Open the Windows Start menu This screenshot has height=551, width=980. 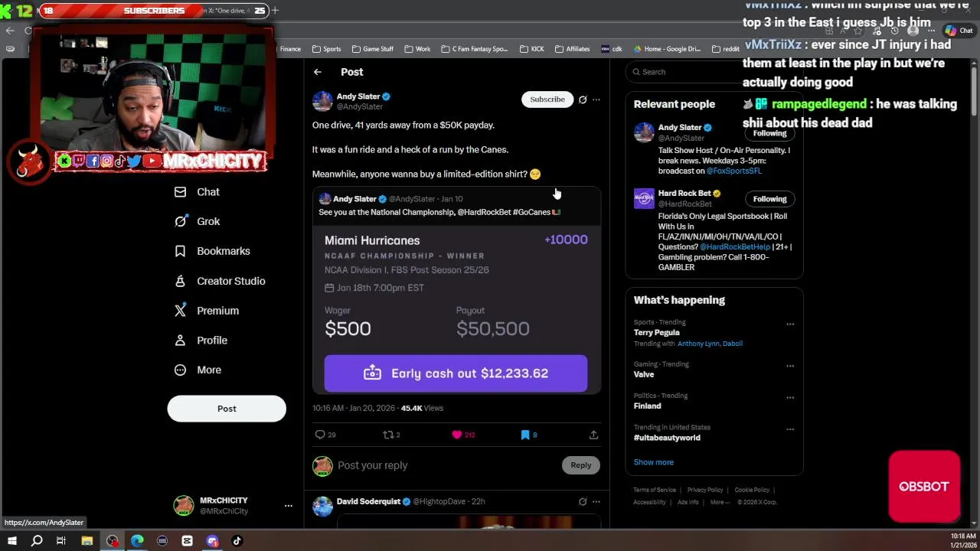(x=11, y=541)
